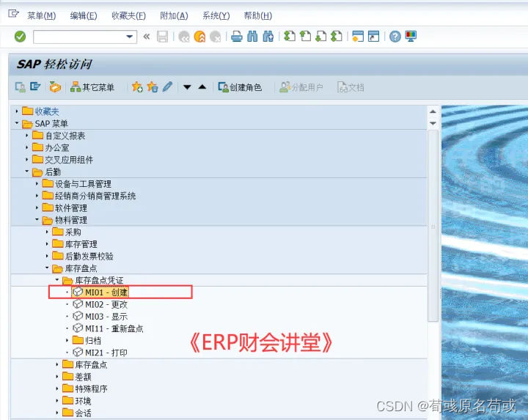The width and height of the screenshot is (528, 420).
Task: Open the 附加(A) menu
Action: point(174,15)
